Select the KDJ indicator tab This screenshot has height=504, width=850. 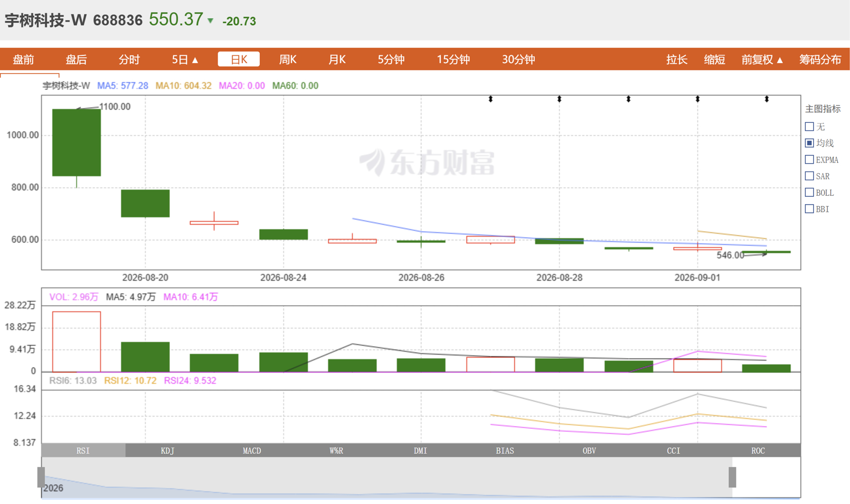pos(167,451)
